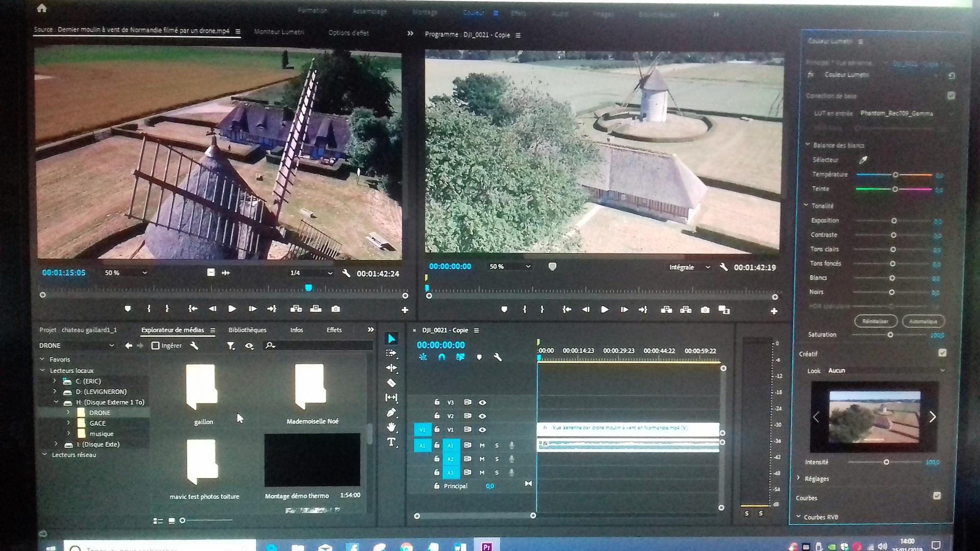The width and height of the screenshot is (980, 551).
Task: Step forward one frame in Program monitor
Action: [624, 310]
